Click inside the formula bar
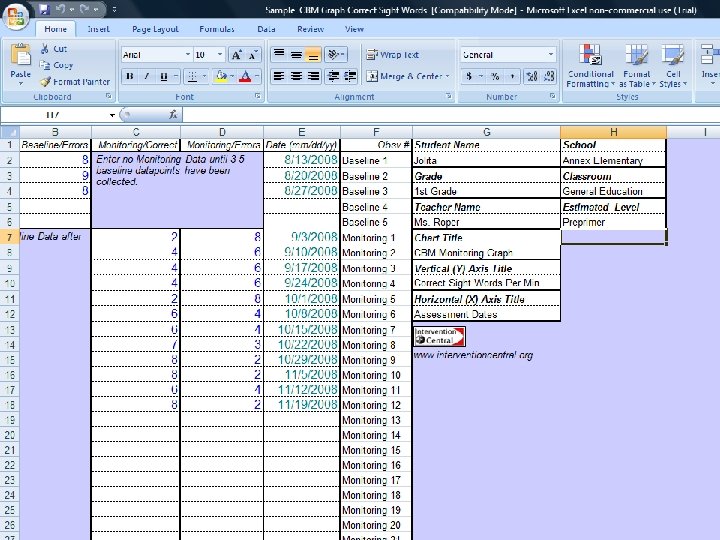Viewport: 720px width, 540px height. click(450, 115)
